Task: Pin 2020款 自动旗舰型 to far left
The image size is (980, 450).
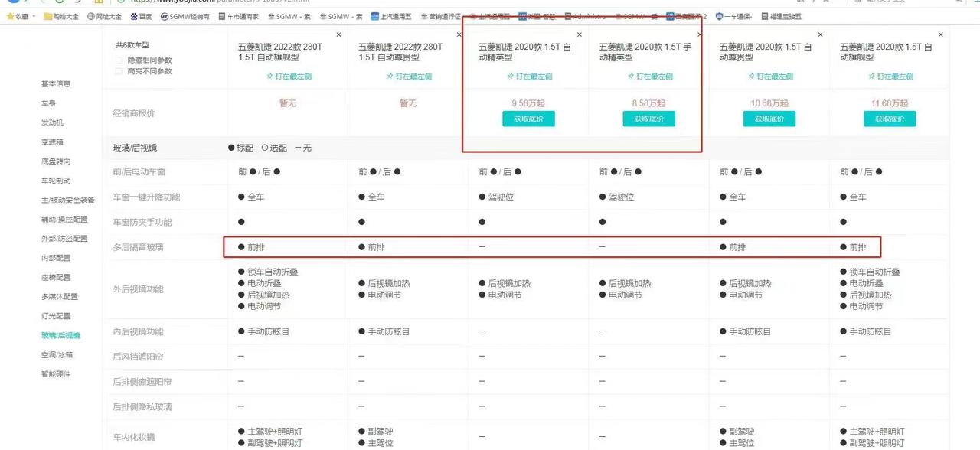Action: tap(890, 77)
